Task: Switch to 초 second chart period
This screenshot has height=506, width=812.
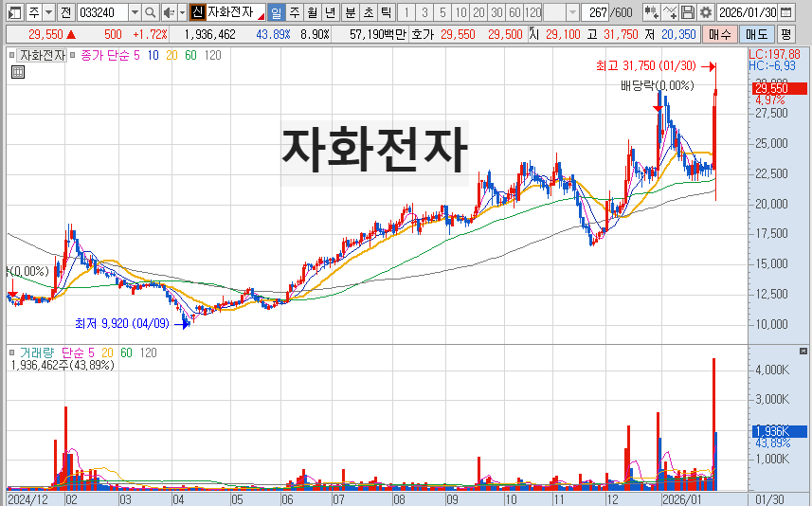Action: click(x=369, y=12)
